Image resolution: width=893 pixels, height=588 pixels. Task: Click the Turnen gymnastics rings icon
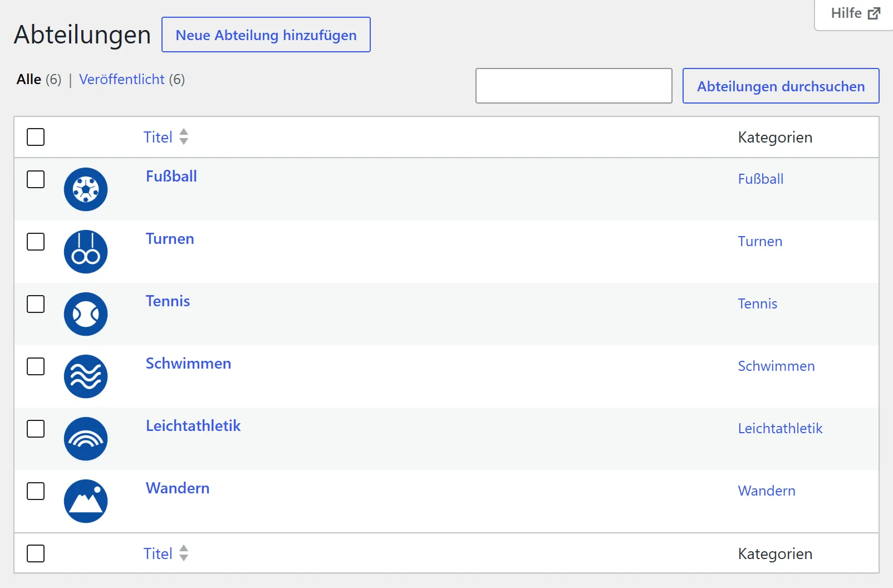coord(86,252)
